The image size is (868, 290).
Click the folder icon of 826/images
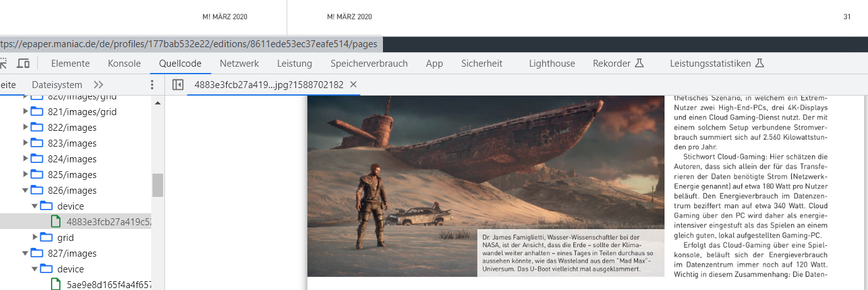click(37, 190)
